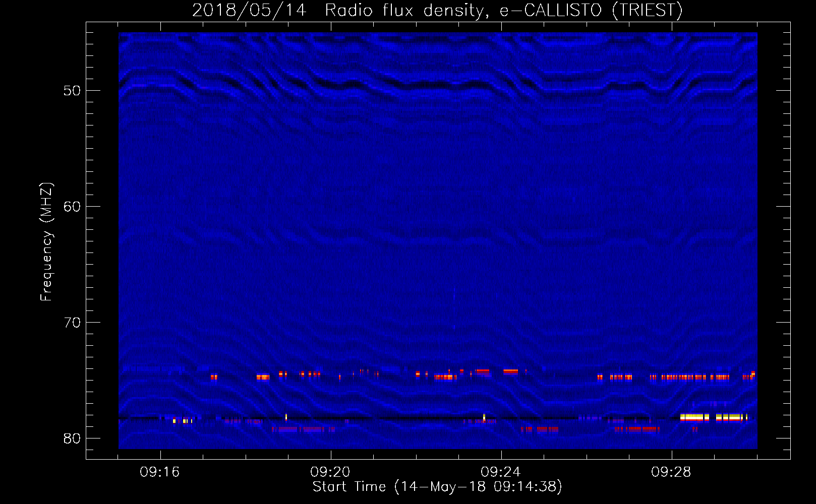Click the 80 MHz frequency tick label

(72, 438)
